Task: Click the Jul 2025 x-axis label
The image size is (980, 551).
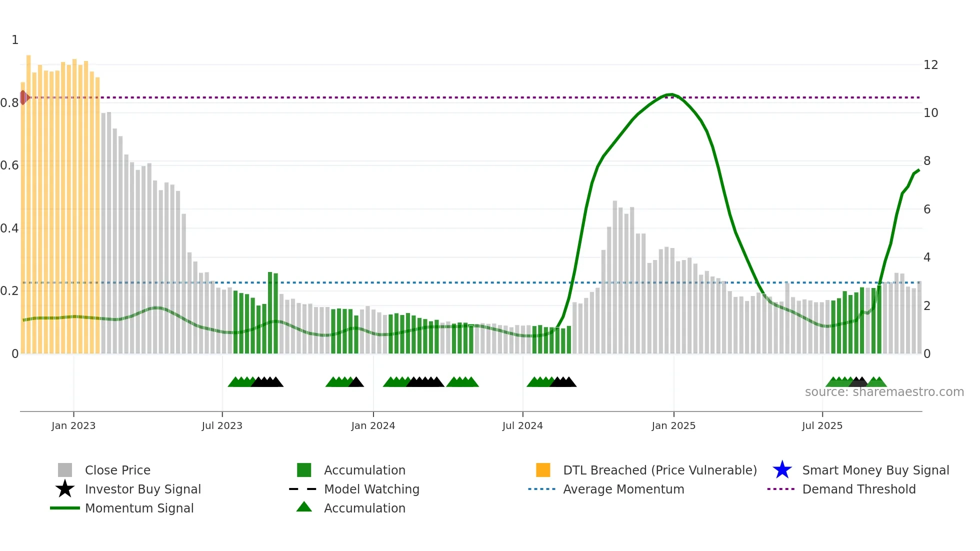Action: (x=822, y=425)
